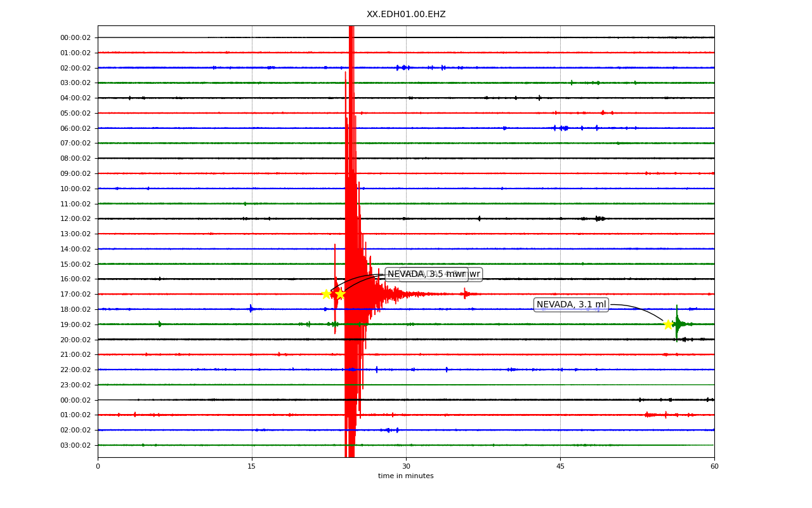812x508 pixels.
Task: Select the plot title XX.EDH01.00.EHZ
Action: click(406, 15)
